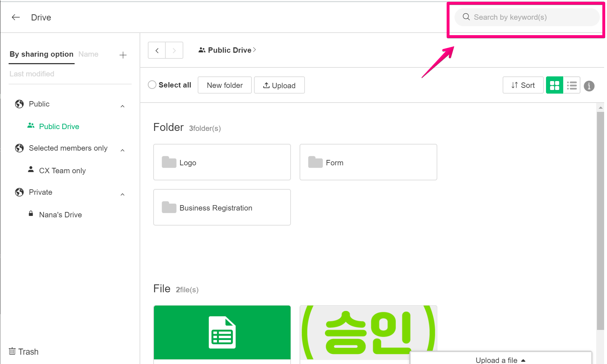Toggle the Select all radio button
This screenshot has height=364, width=607.
click(152, 85)
